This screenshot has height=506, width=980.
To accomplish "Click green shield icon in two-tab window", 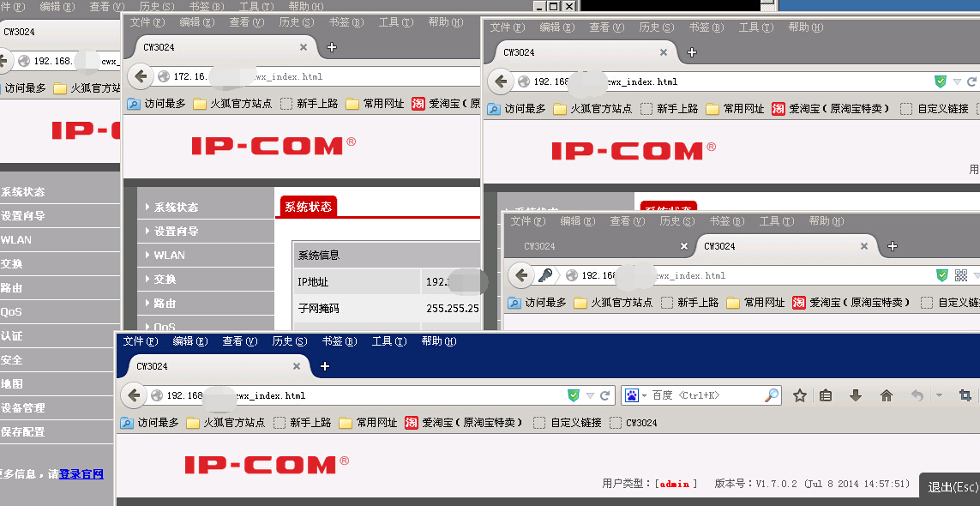I will (x=942, y=275).
